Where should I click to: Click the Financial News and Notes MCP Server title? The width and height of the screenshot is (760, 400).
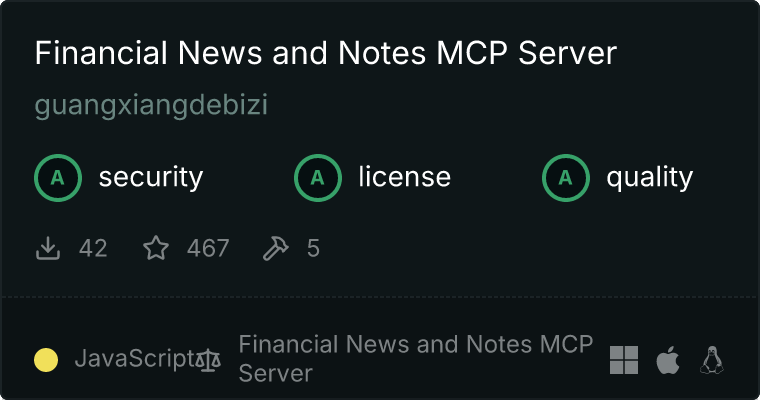326,53
